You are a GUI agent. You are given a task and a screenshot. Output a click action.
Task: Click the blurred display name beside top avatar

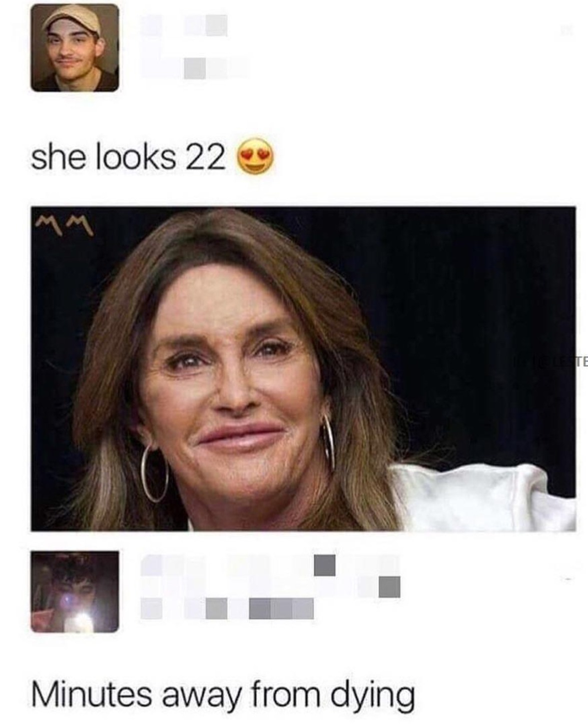point(184,25)
